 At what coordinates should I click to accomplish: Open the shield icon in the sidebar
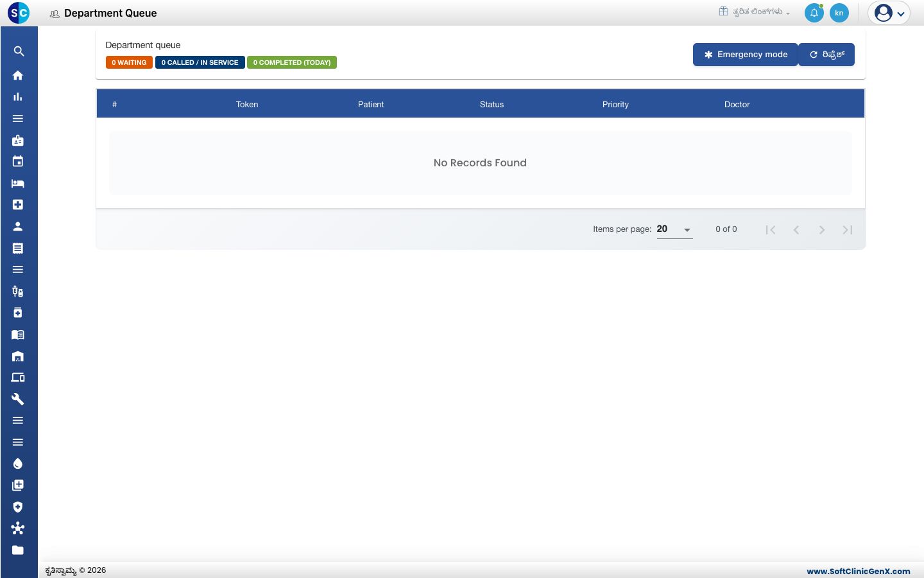pyautogui.click(x=18, y=507)
